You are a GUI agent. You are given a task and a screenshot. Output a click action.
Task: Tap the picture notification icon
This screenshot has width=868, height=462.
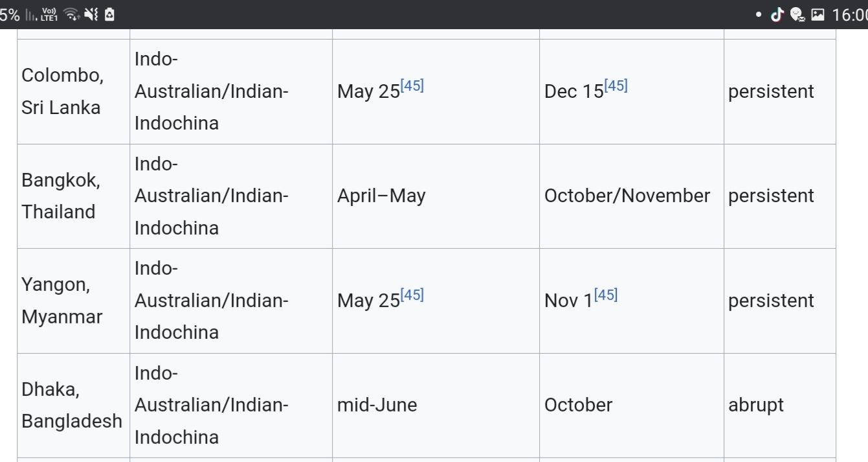coord(818,14)
